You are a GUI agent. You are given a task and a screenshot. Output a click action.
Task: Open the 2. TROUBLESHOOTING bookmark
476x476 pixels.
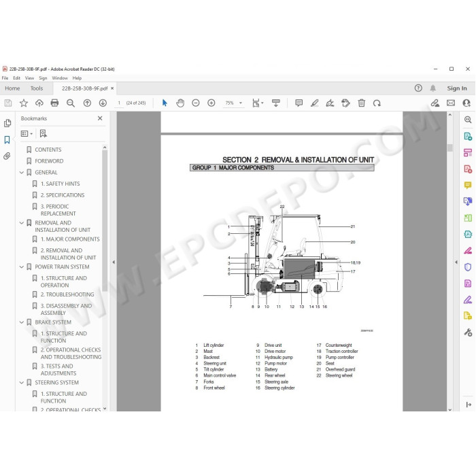click(67, 294)
